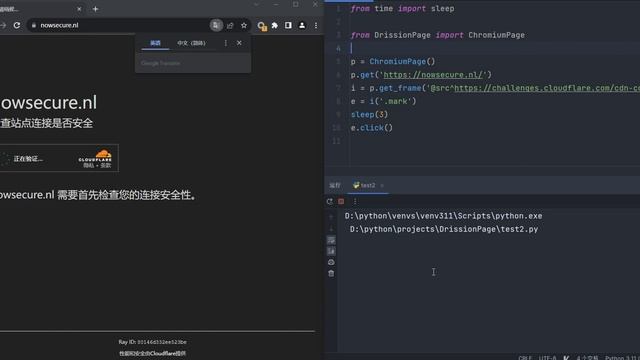Viewport: 640px width, 360px height.
Task: Open the Chrome extensions puzzle icon
Action: tap(275, 25)
